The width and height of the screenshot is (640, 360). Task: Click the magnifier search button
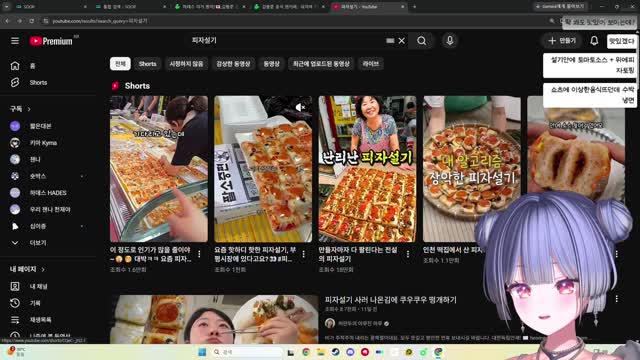tap(422, 41)
